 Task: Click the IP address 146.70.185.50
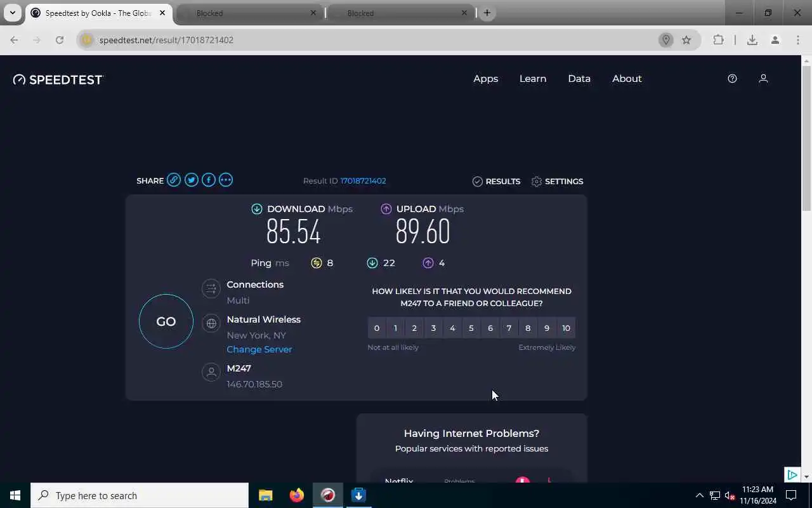254,384
